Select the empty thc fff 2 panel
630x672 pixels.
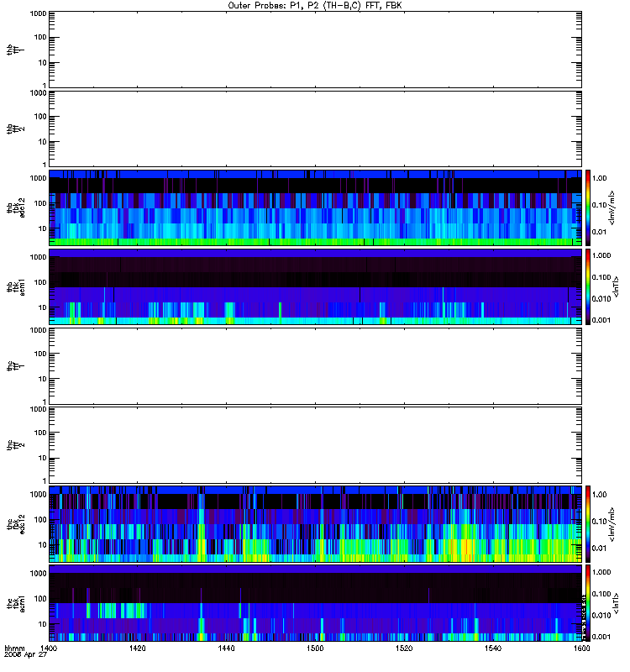(315, 445)
